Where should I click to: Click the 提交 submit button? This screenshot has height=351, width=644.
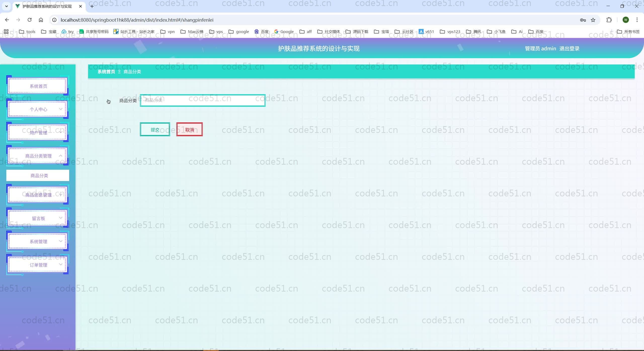click(x=155, y=129)
